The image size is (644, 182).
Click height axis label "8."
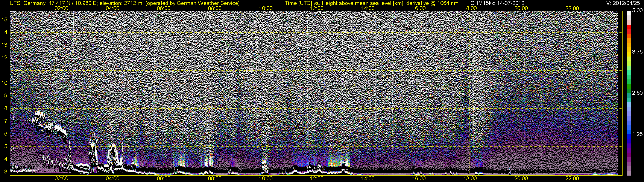(x=6, y=109)
